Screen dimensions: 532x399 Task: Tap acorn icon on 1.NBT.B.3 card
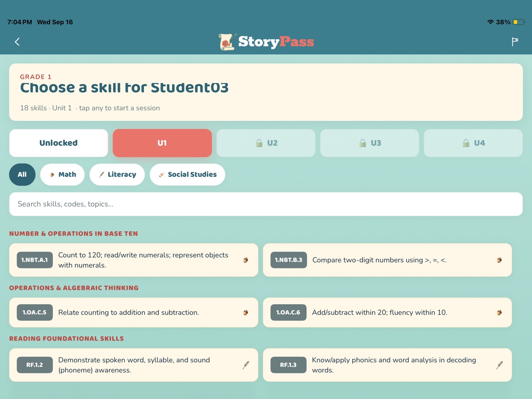499,260
